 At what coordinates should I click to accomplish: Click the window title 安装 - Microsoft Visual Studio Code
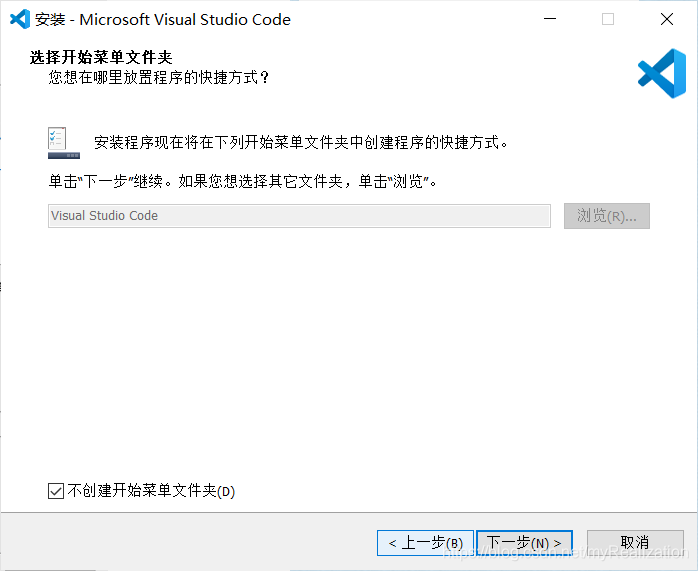[163, 20]
